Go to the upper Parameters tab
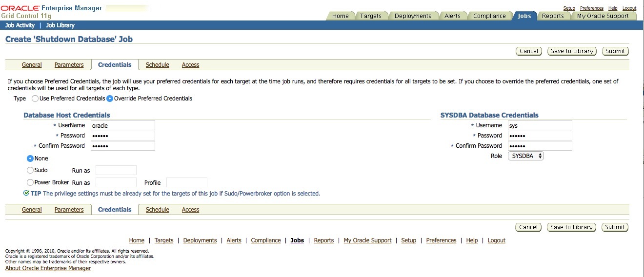 pos(69,65)
